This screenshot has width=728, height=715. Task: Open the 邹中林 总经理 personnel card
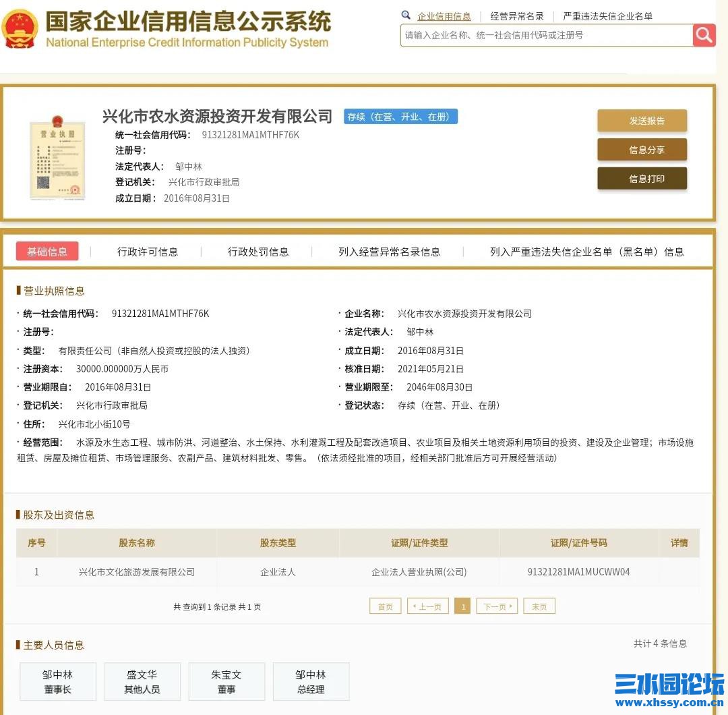point(311,681)
